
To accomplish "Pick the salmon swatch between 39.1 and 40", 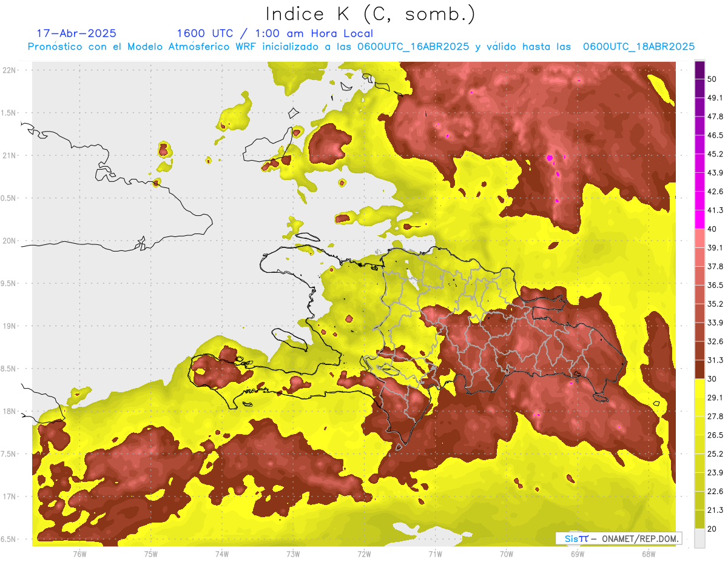I will pos(699,238).
